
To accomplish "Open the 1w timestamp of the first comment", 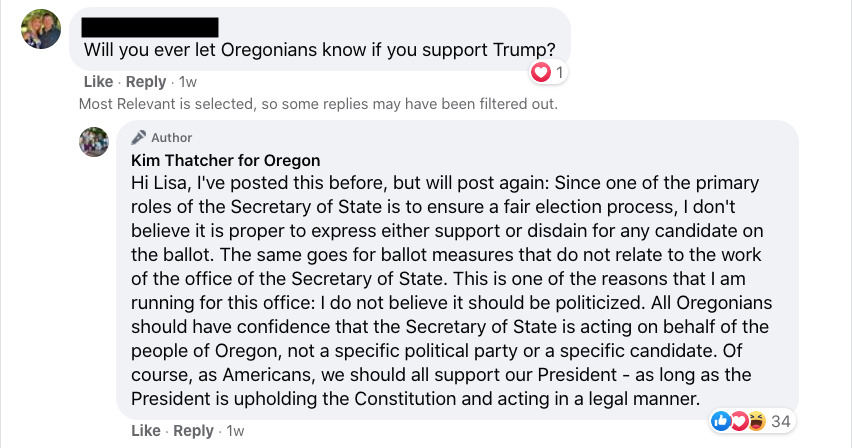I will 187,82.
